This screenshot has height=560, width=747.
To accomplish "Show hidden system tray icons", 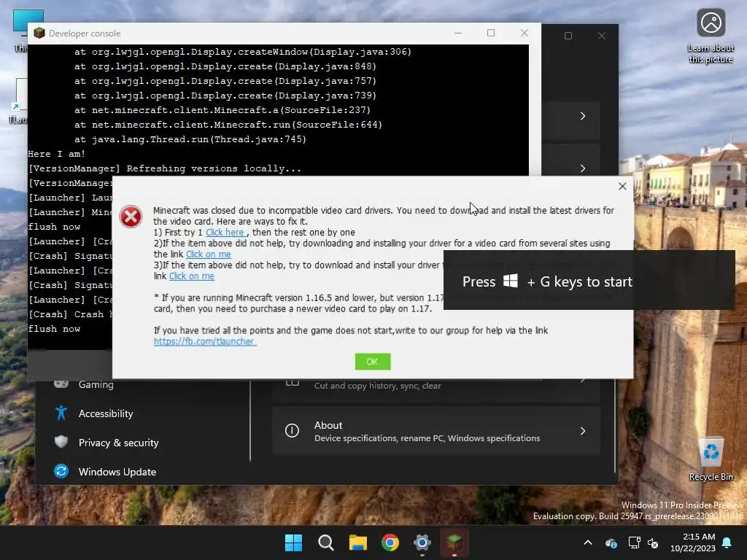I will 588,542.
